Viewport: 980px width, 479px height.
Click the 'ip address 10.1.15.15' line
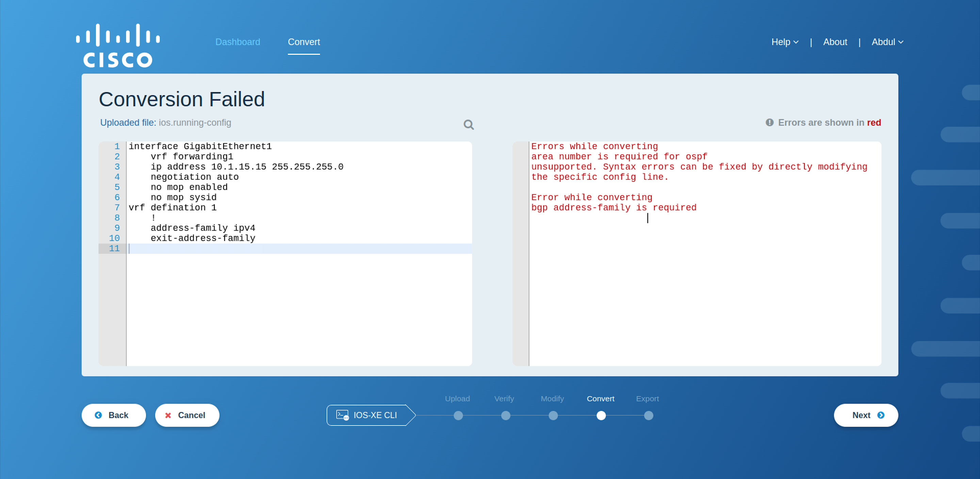pyautogui.click(x=247, y=167)
